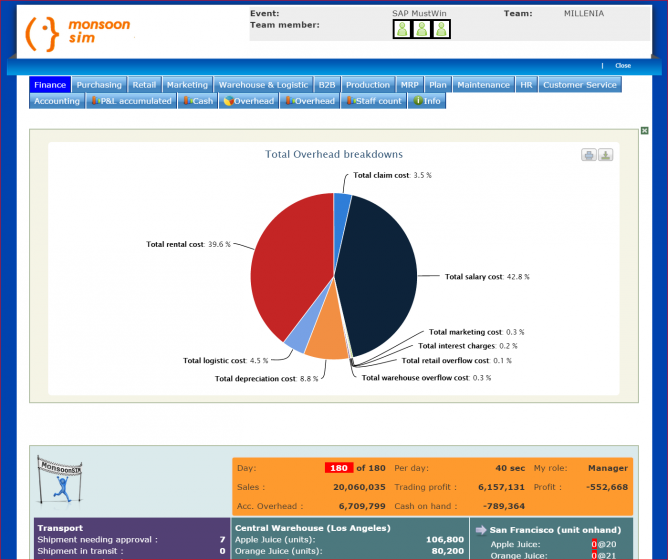The width and height of the screenshot is (668, 560).
Task: Click the Total warehouse overflow cost label
Action: click(426, 378)
